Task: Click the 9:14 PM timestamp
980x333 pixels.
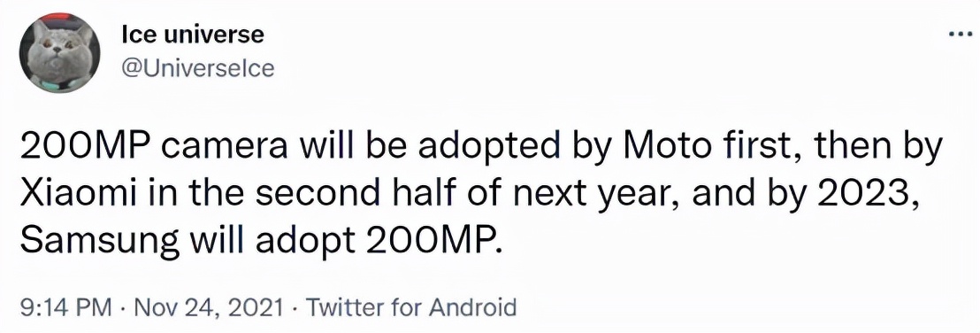Action: click(x=66, y=308)
